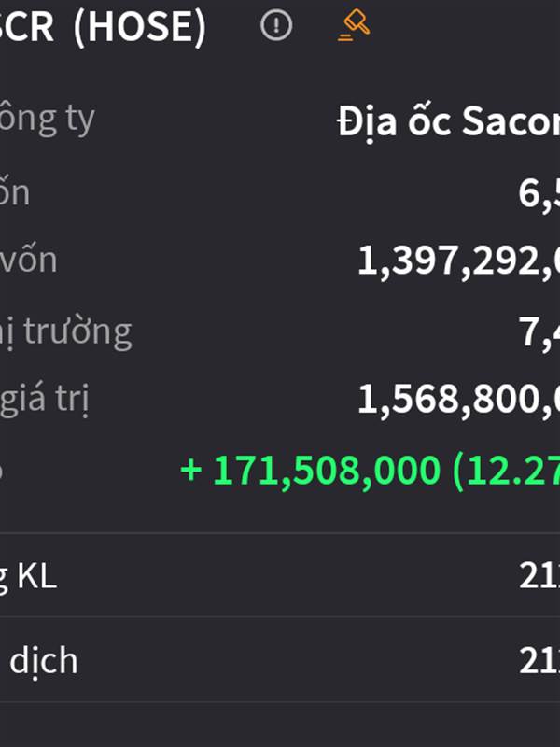Click the 'ị trường' market label
The width and height of the screenshot is (560, 747).
point(65,331)
